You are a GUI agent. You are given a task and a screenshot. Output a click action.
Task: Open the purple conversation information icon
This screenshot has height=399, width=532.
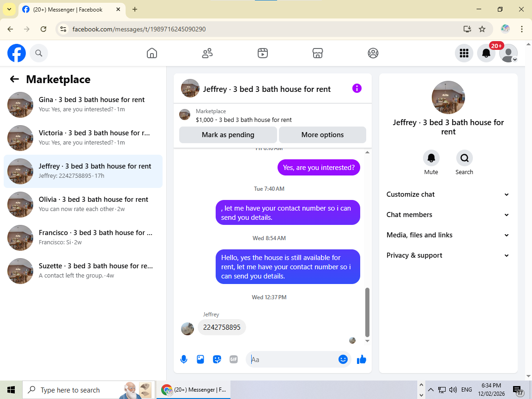[357, 89]
